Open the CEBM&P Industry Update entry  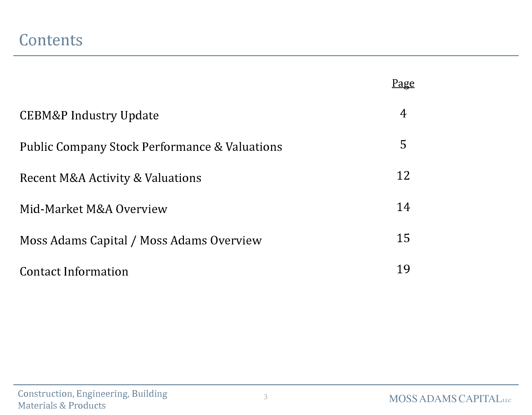(x=89, y=115)
